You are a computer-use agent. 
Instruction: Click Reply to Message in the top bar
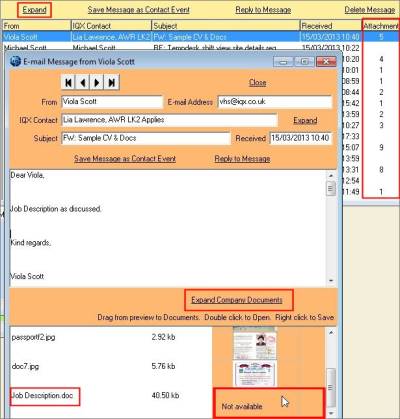263,10
